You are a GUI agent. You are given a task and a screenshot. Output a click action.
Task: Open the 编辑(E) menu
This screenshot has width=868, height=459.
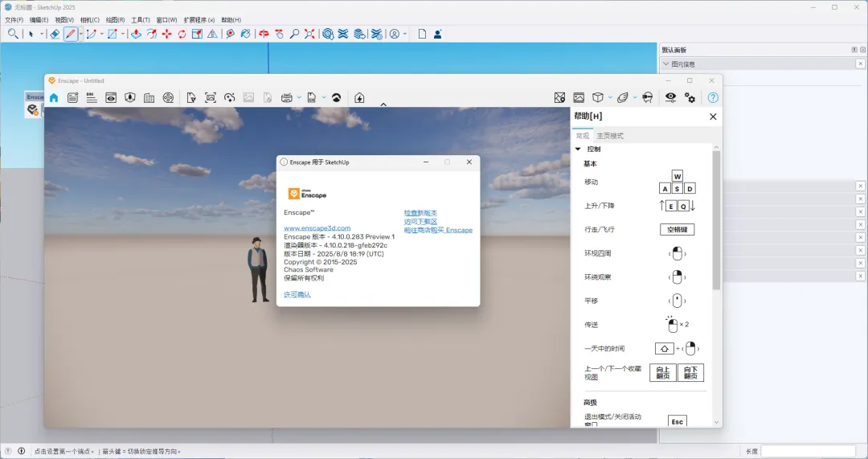39,20
